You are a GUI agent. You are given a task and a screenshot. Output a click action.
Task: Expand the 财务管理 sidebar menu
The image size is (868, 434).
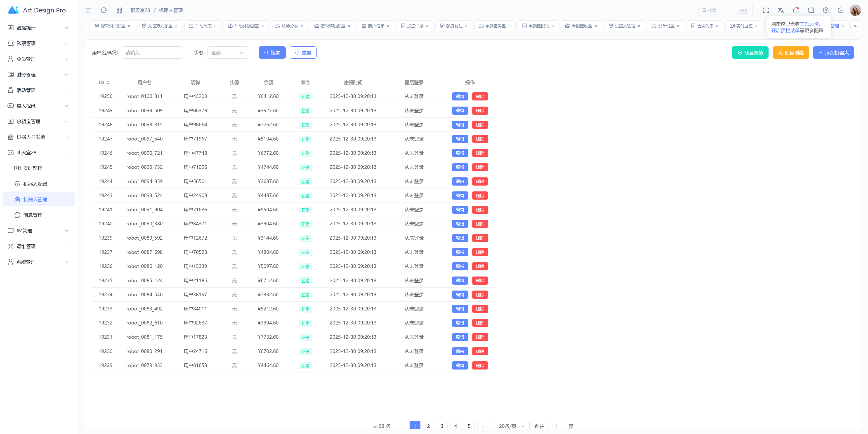pos(39,74)
